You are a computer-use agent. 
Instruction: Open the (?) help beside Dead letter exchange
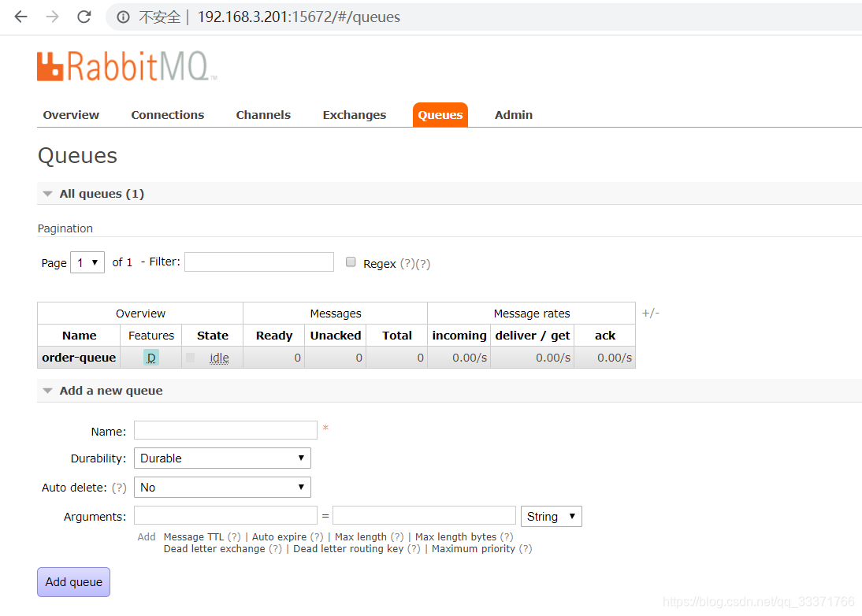pyautogui.click(x=274, y=548)
